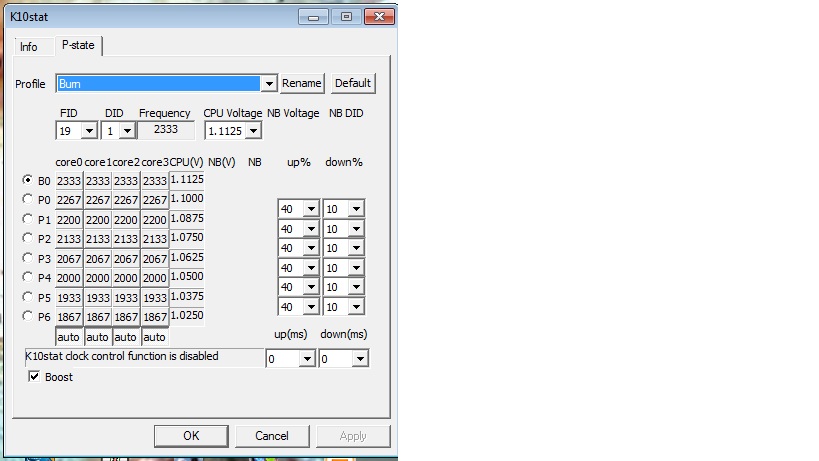The height and width of the screenshot is (461, 819).
Task: Select the P6 radio button
Action: [x=27, y=316]
